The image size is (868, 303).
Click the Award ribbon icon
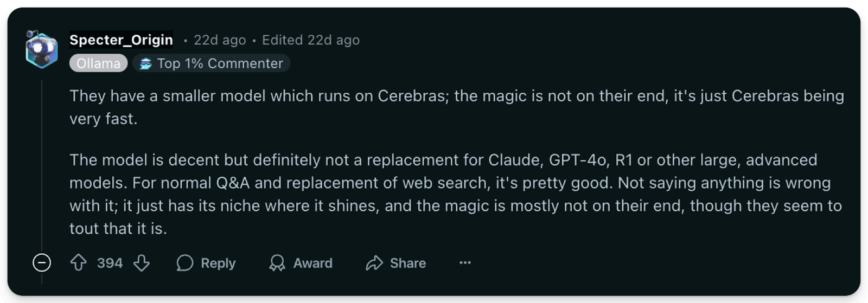coord(277,263)
